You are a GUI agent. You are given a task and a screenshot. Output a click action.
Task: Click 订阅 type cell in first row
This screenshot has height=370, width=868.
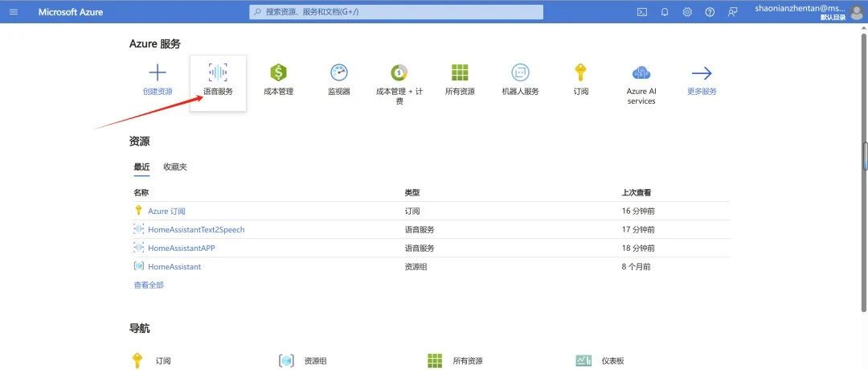tap(412, 211)
